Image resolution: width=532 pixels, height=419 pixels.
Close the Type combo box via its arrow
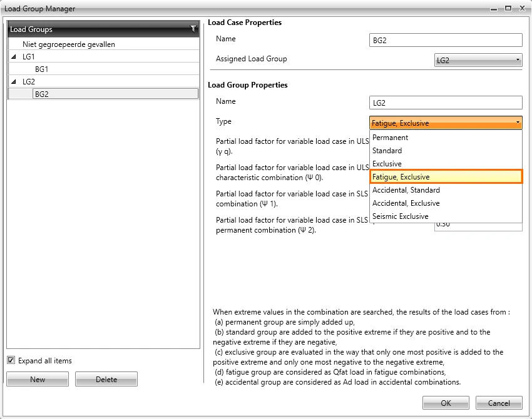518,123
